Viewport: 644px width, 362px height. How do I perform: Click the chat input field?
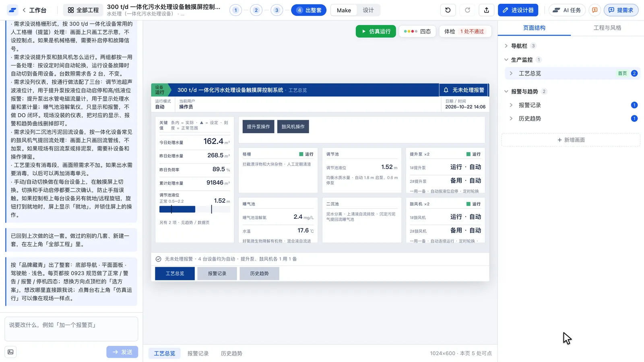pos(71,329)
